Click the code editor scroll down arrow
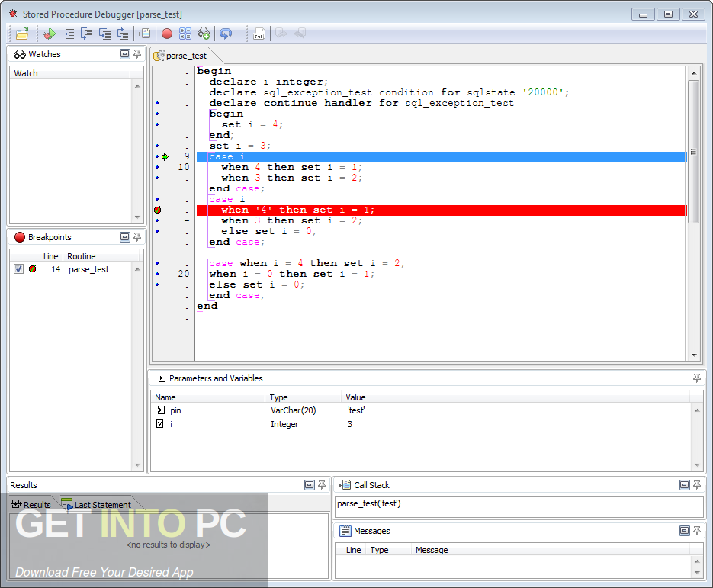The height and width of the screenshot is (588, 713). pyautogui.click(x=693, y=355)
